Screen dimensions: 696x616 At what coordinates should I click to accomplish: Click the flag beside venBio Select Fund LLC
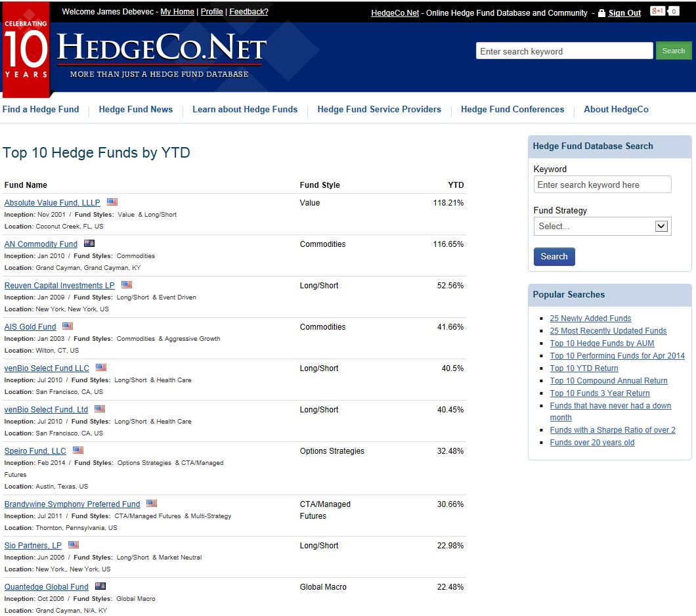click(101, 367)
